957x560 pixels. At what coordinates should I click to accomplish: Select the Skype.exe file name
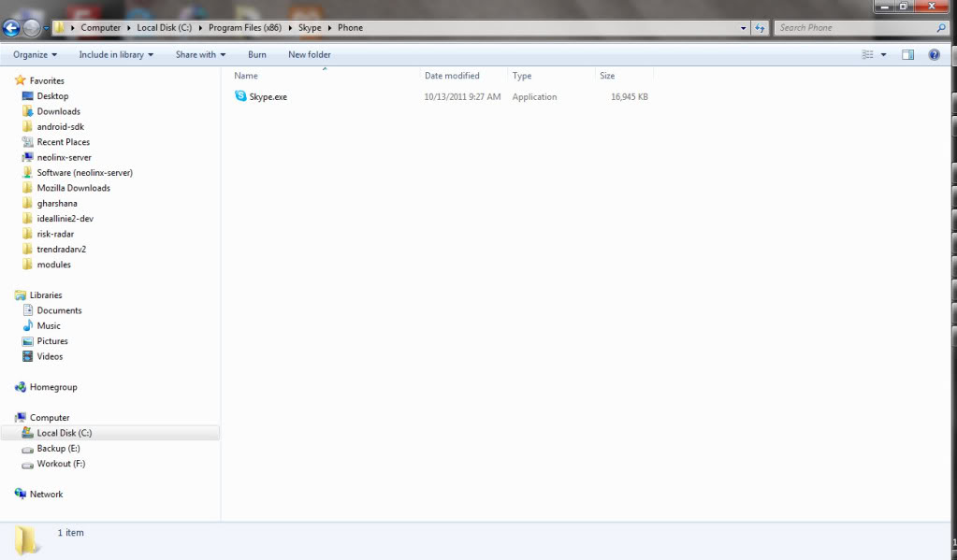click(x=268, y=97)
